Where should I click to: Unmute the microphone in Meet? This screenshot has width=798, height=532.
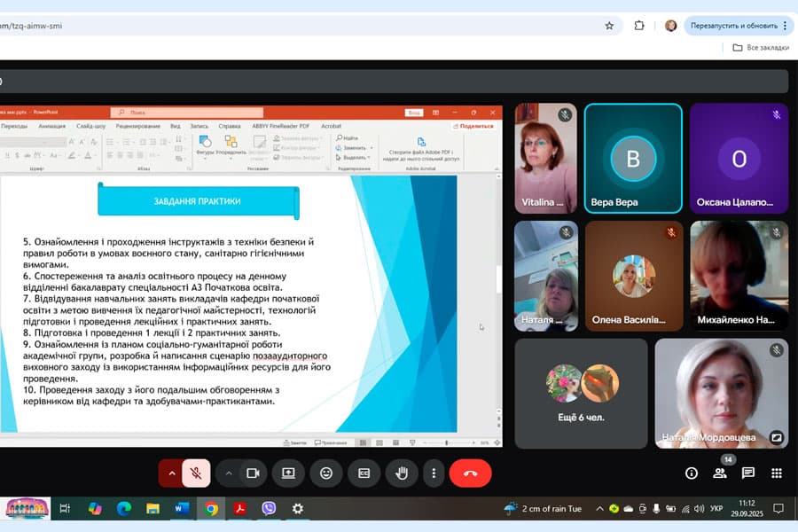(196, 473)
